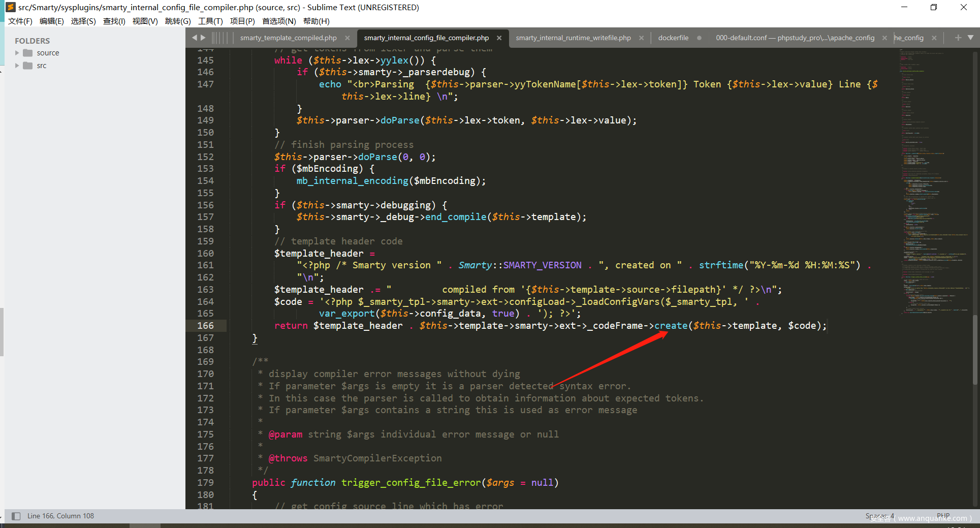Click the Spaces: 4 indentation setting
Screen dimensions: 980x528
coord(879,516)
